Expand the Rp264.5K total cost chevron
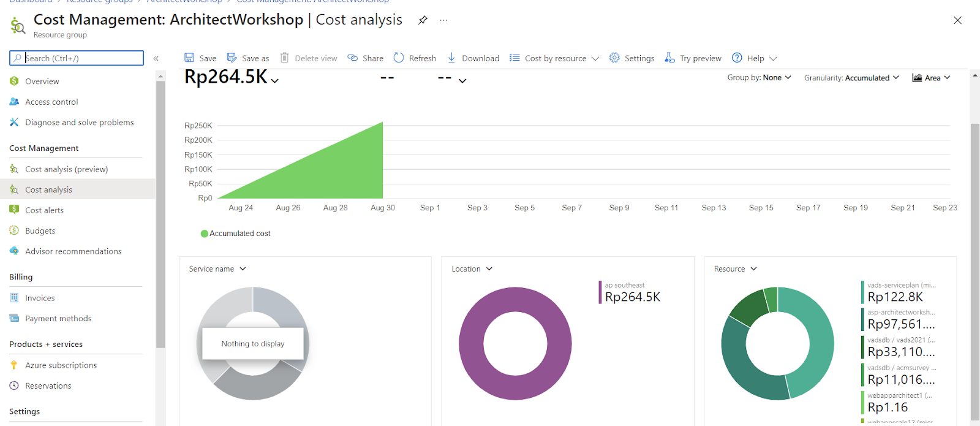The height and width of the screenshot is (426, 980). (275, 81)
